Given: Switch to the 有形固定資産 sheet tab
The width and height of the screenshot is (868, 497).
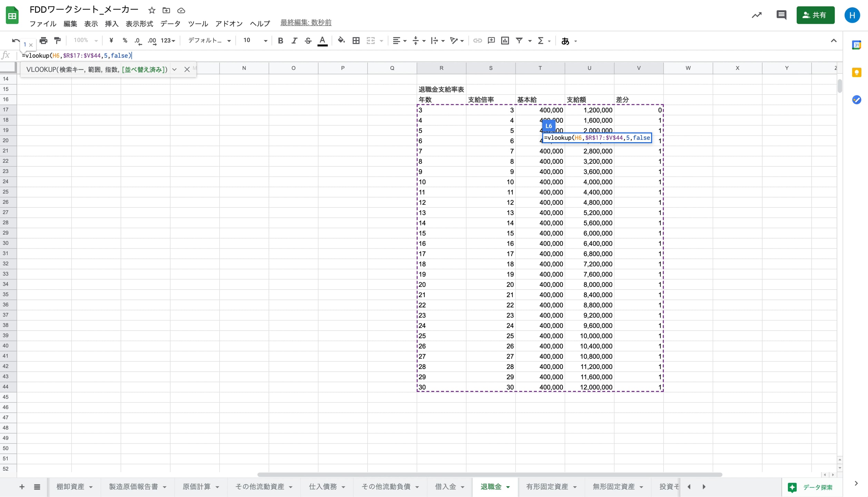Looking at the screenshot, I should click(x=547, y=487).
